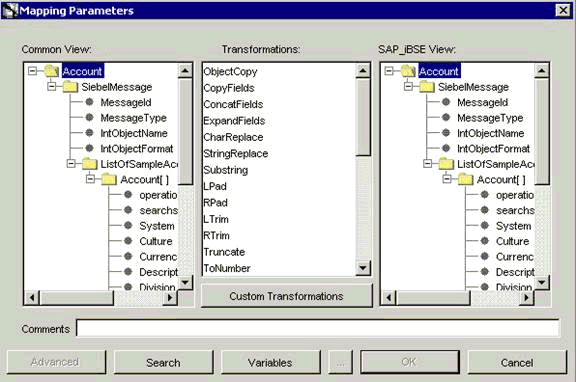Focus the Comments text field
Viewport: 576px width, 382px height.
(x=318, y=328)
